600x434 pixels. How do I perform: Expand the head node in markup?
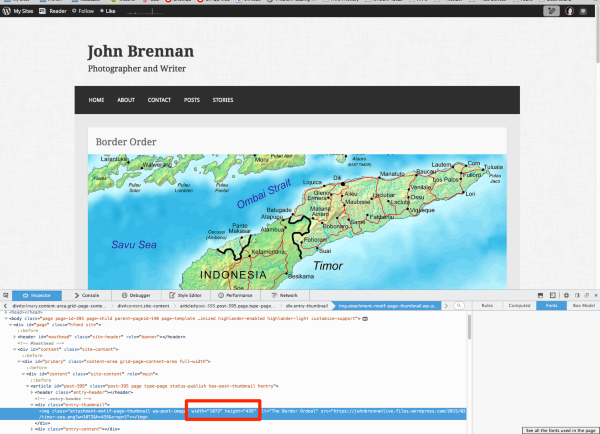pyautogui.click(x=7, y=313)
